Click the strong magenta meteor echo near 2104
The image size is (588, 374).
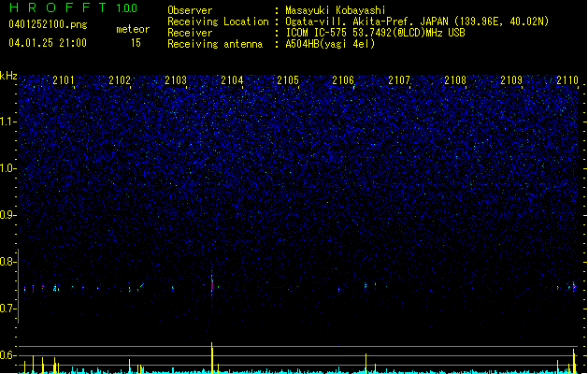[x=212, y=285]
